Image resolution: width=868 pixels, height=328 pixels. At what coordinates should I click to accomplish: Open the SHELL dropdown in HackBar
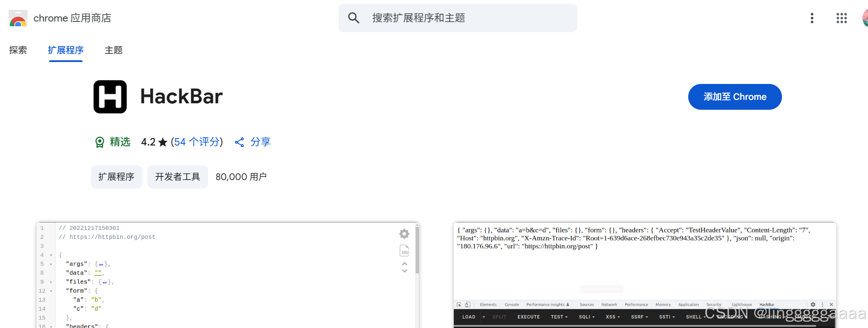696,317
